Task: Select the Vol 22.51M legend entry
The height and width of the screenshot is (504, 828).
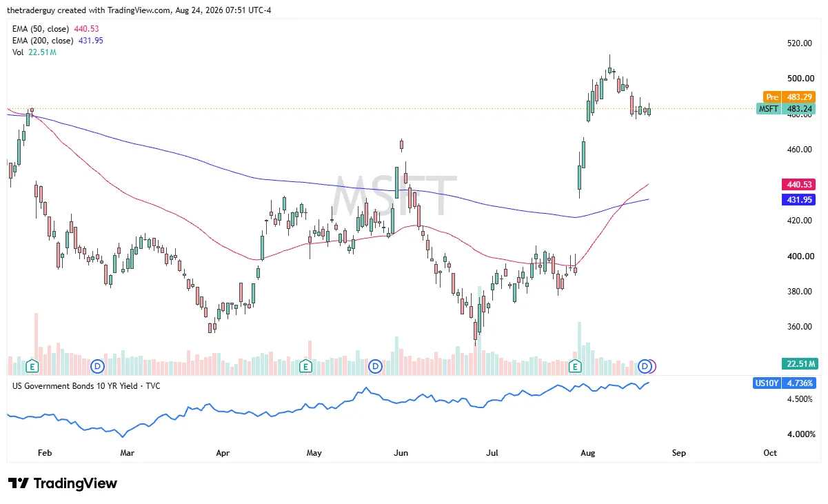Action: (x=36, y=52)
